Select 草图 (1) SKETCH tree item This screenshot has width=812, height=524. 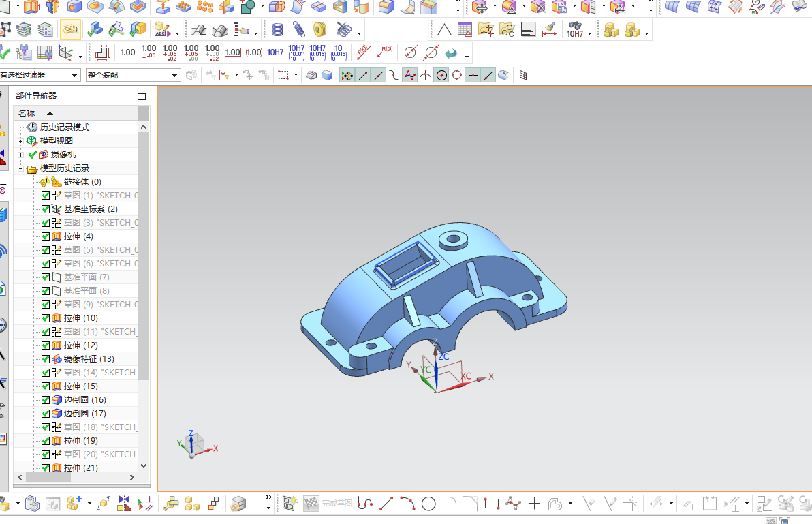(x=100, y=195)
